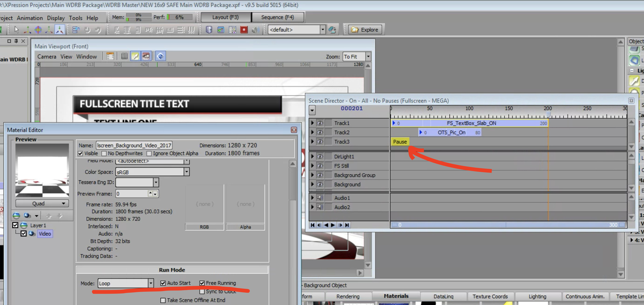Screen dimensions: 644x305
Task: Click the add layer globe icon
Action: coord(17,216)
